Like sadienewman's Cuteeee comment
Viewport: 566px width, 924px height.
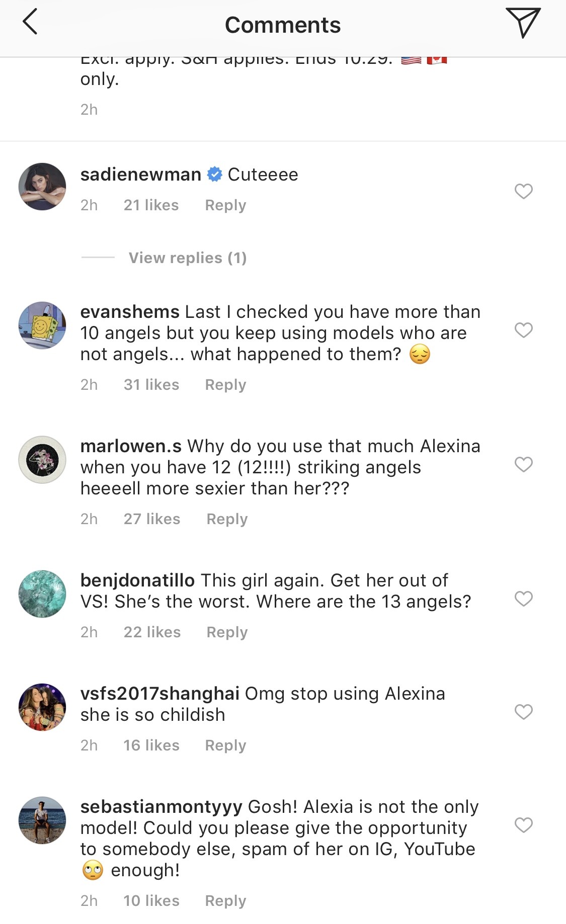[523, 191]
